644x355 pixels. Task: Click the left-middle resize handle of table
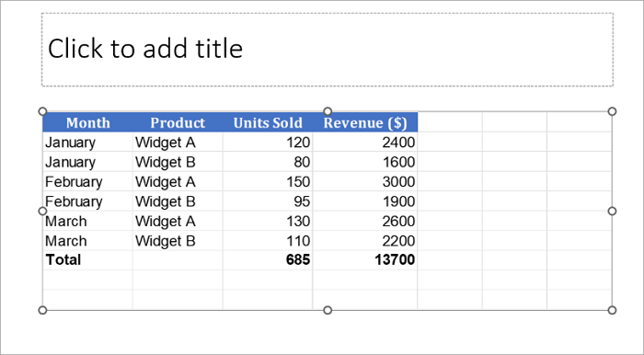pyautogui.click(x=42, y=211)
